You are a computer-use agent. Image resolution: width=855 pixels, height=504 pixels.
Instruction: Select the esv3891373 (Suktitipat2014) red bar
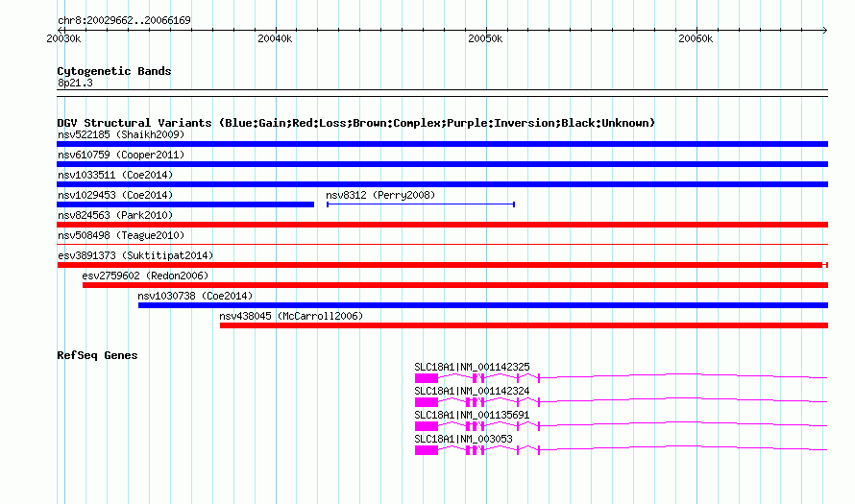click(442, 265)
